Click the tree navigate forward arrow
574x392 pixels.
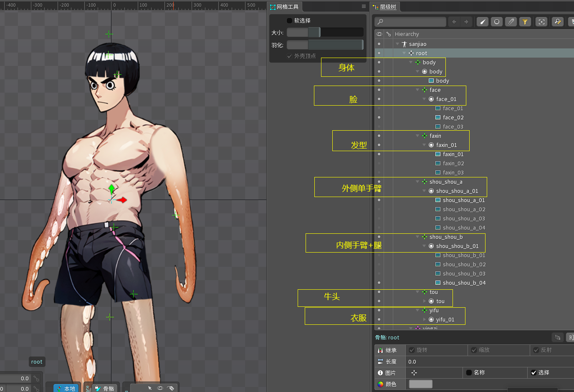(x=466, y=22)
